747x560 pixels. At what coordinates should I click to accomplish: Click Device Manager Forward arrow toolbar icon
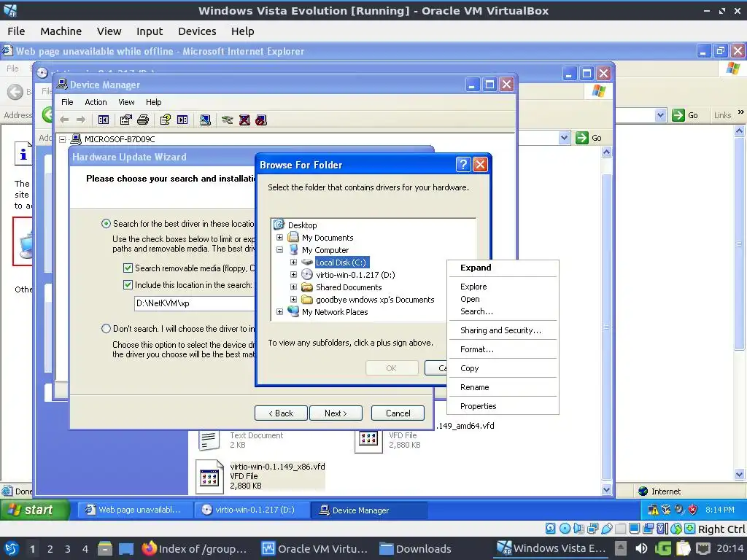point(81,120)
